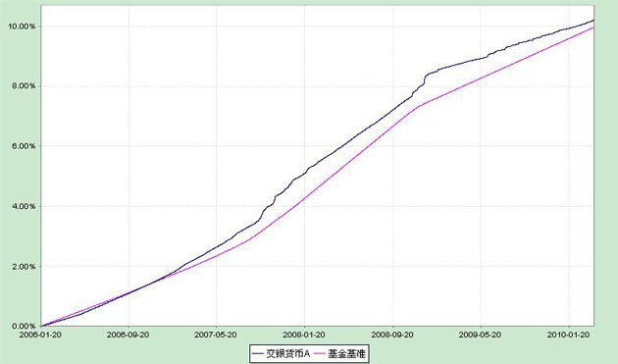Click the 2.00% y-axis label
The image size is (618, 364).
point(24,266)
